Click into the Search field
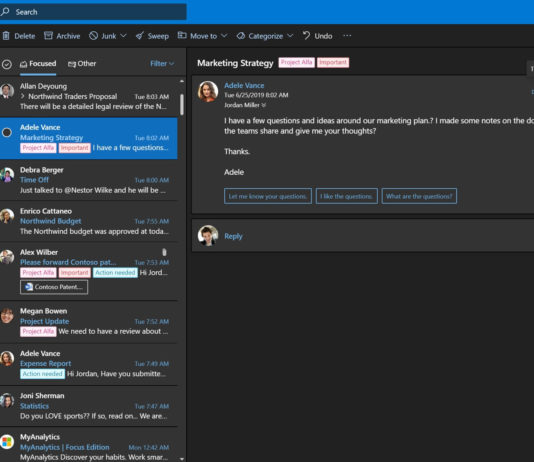 pyautogui.click(x=93, y=12)
